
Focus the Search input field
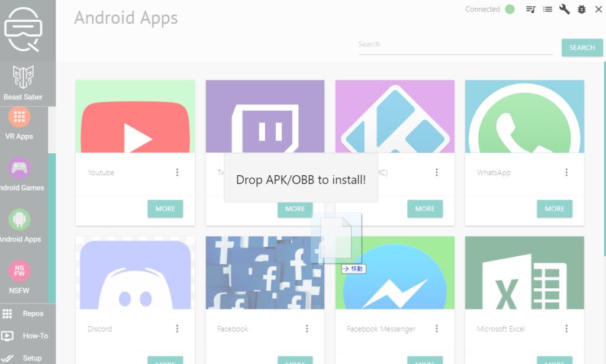[456, 45]
